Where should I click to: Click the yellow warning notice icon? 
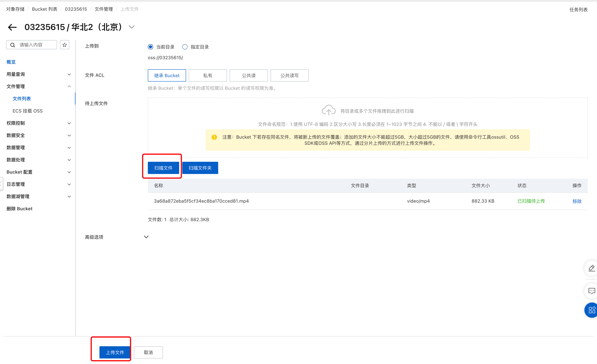[x=214, y=137]
